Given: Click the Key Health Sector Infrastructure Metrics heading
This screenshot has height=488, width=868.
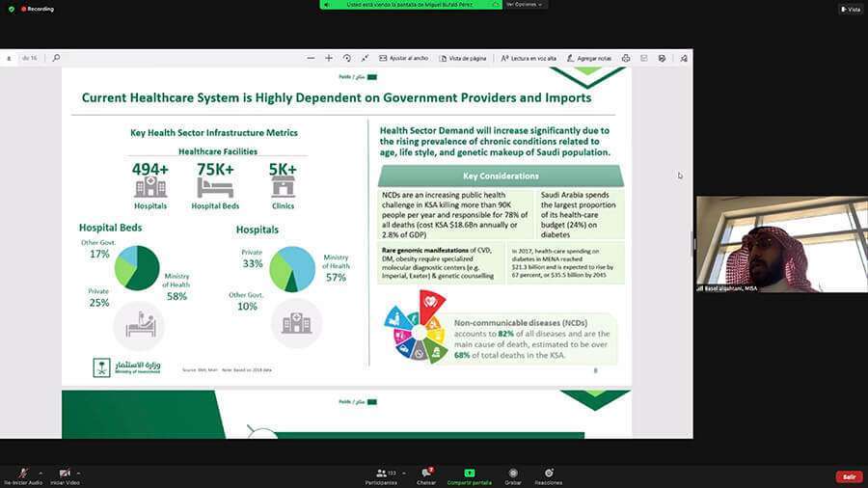Looking at the screenshot, I should tap(214, 133).
